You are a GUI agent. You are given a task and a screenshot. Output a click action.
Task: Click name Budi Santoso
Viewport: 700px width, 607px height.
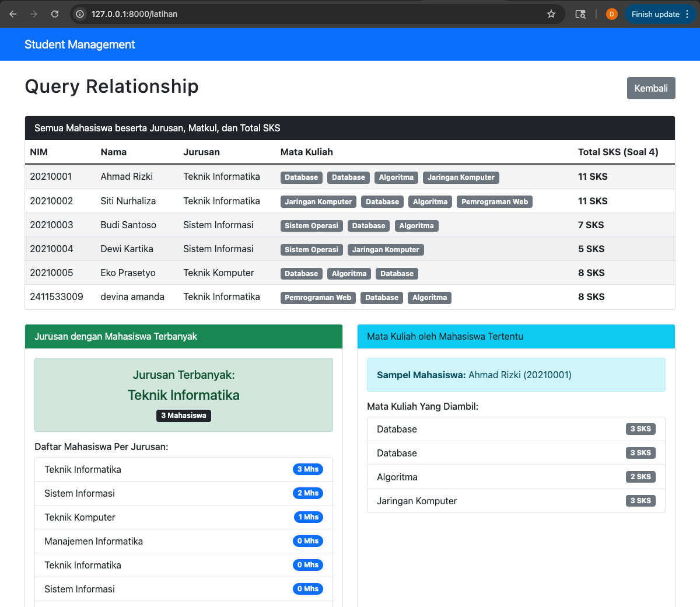(128, 225)
